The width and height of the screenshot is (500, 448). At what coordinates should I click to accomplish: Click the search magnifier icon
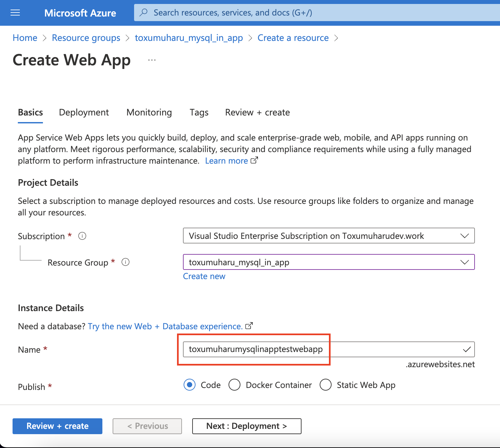click(x=143, y=12)
